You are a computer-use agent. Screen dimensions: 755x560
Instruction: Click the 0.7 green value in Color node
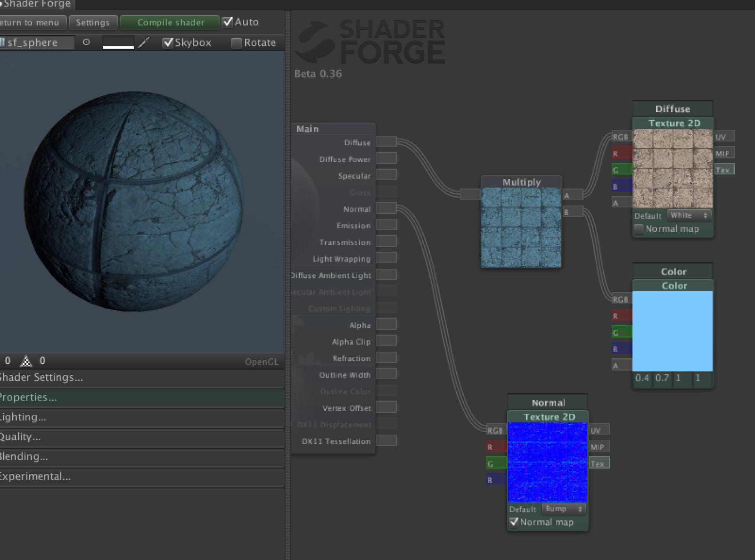point(663,378)
